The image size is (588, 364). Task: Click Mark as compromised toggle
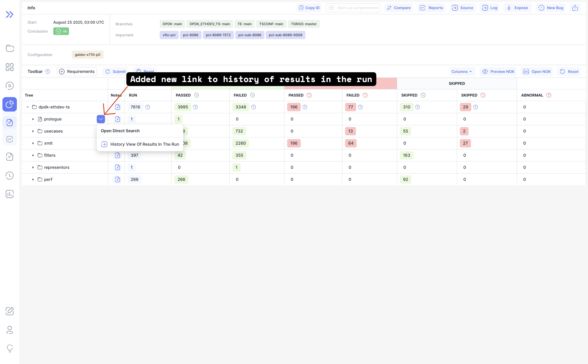[353, 8]
